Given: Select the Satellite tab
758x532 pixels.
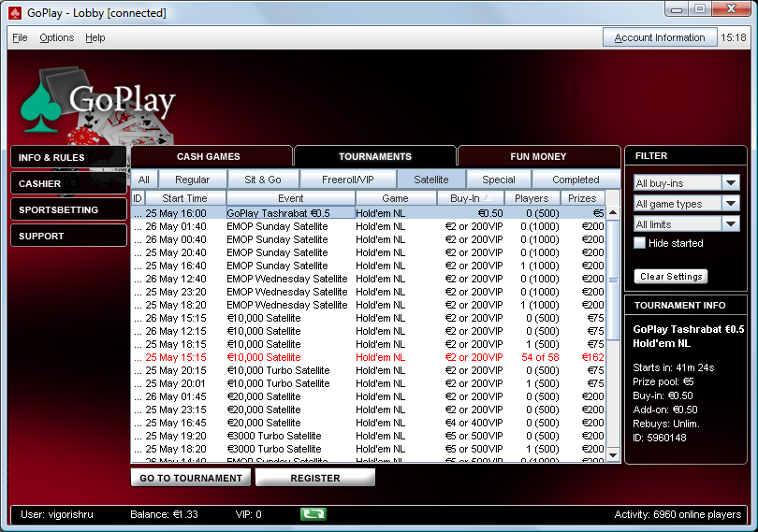Looking at the screenshot, I should click(431, 180).
